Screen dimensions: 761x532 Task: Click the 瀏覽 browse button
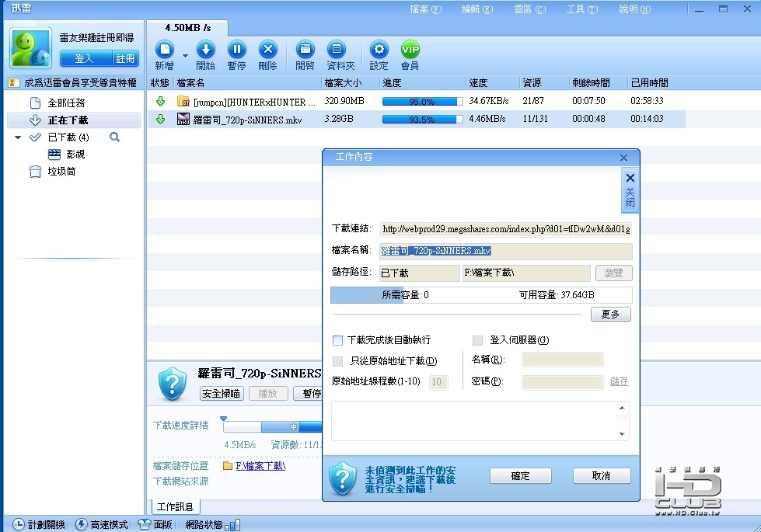pyautogui.click(x=614, y=273)
